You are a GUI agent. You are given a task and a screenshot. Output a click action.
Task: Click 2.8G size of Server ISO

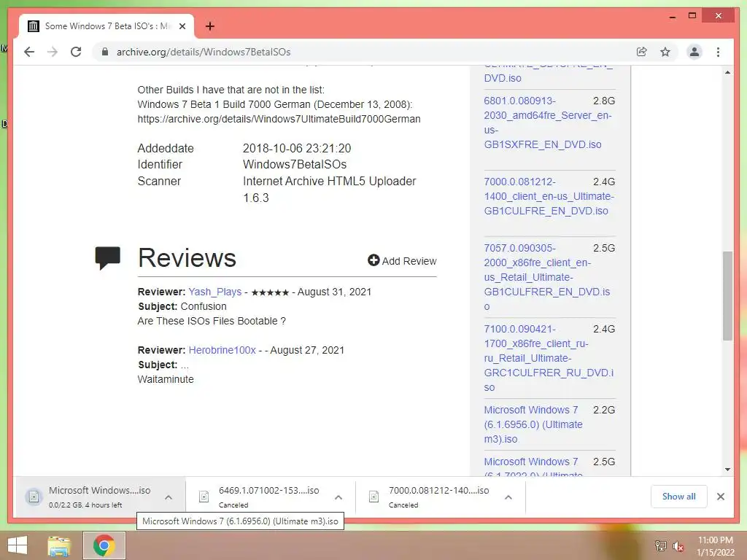(603, 101)
